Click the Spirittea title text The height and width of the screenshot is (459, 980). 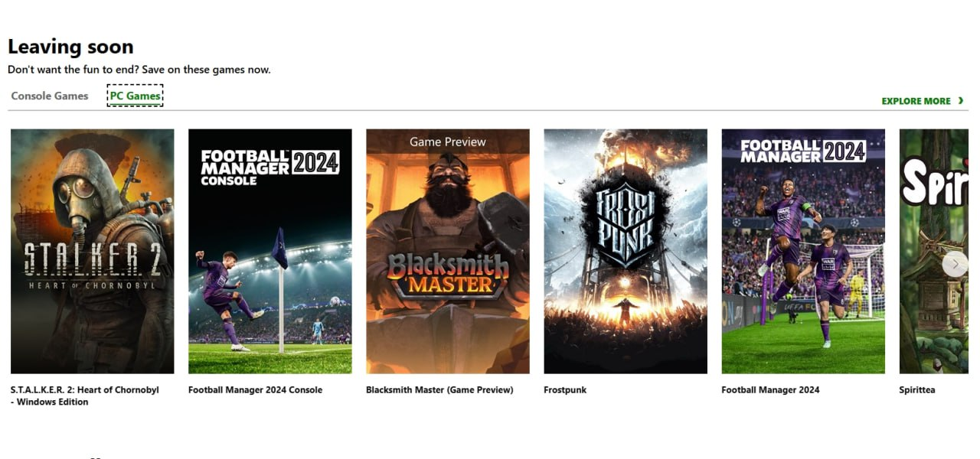(x=917, y=390)
